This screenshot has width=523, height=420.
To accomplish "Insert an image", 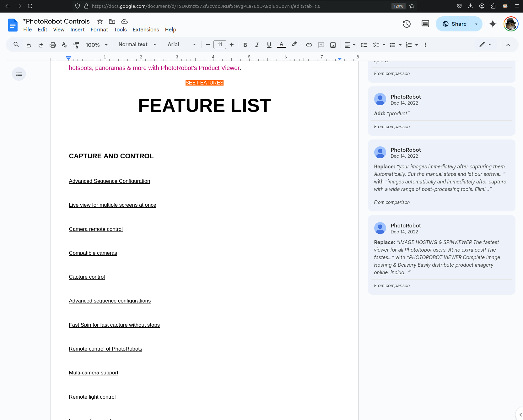I will (x=333, y=45).
